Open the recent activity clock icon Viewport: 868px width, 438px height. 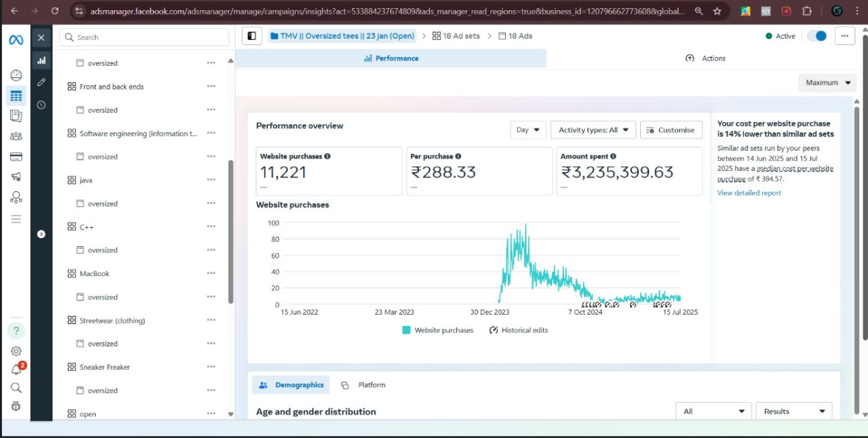[x=41, y=105]
